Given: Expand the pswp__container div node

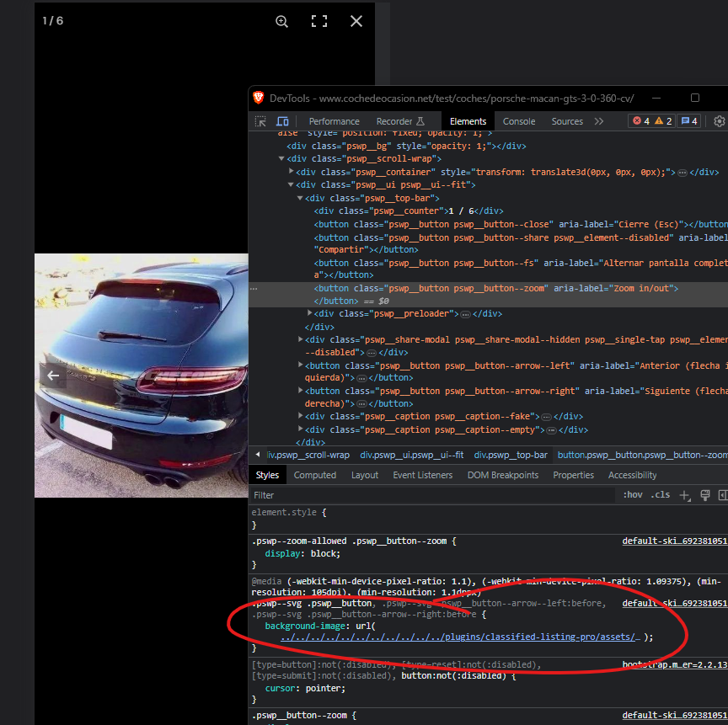Looking at the screenshot, I should coord(291,171).
